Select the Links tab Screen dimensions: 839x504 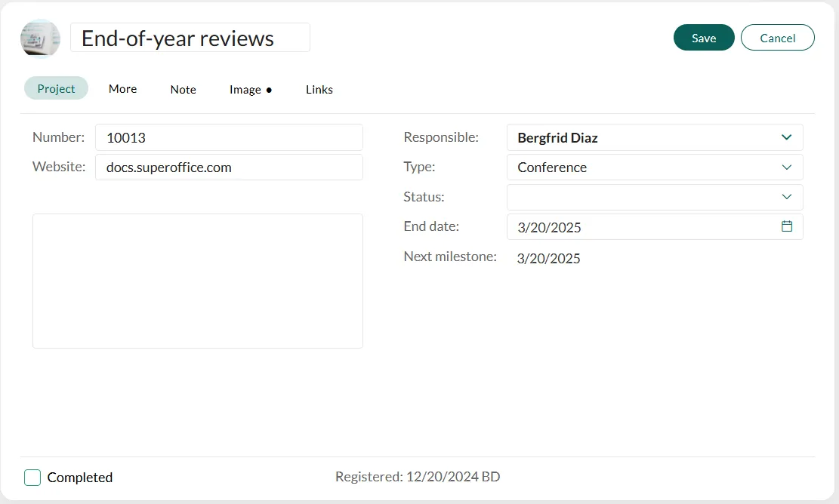[319, 89]
